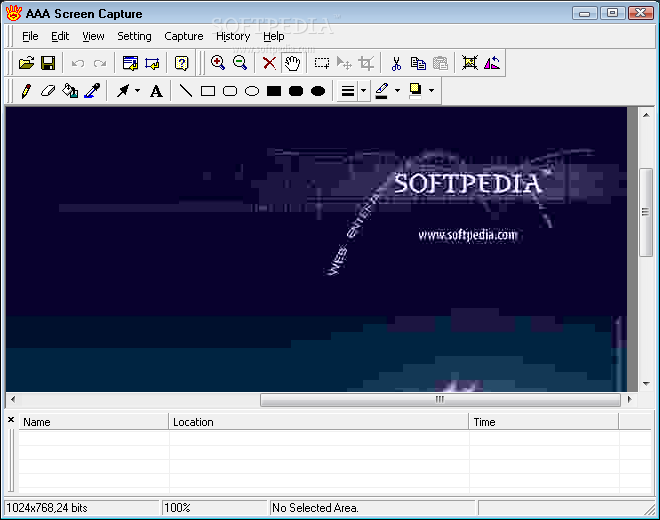This screenshot has width=660, height=520.
Task: Select the Eyedropper color picker tool
Action: (x=92, y=91)
